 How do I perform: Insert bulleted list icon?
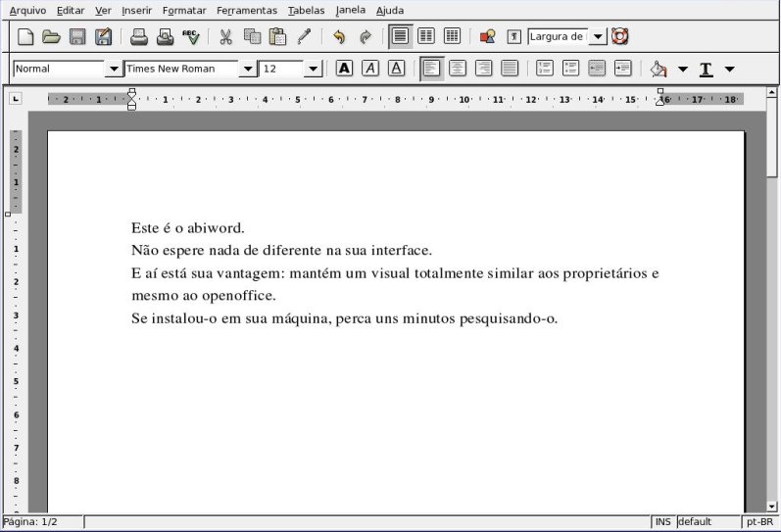click(x=571, y=69)
